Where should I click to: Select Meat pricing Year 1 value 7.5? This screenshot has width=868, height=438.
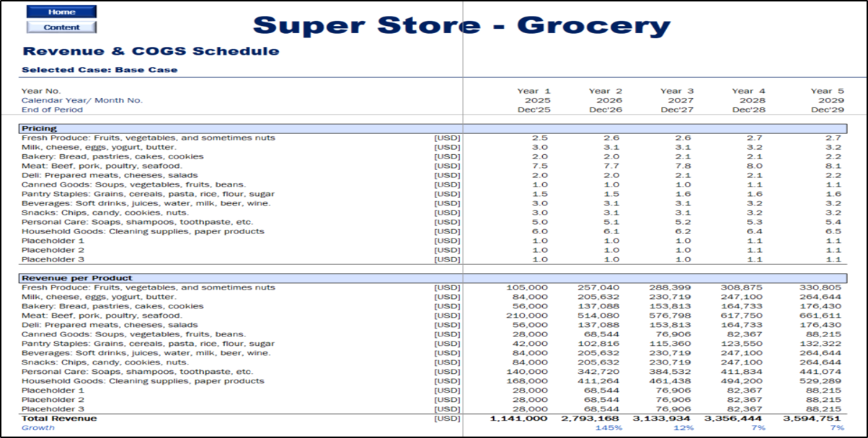point(540,166)
